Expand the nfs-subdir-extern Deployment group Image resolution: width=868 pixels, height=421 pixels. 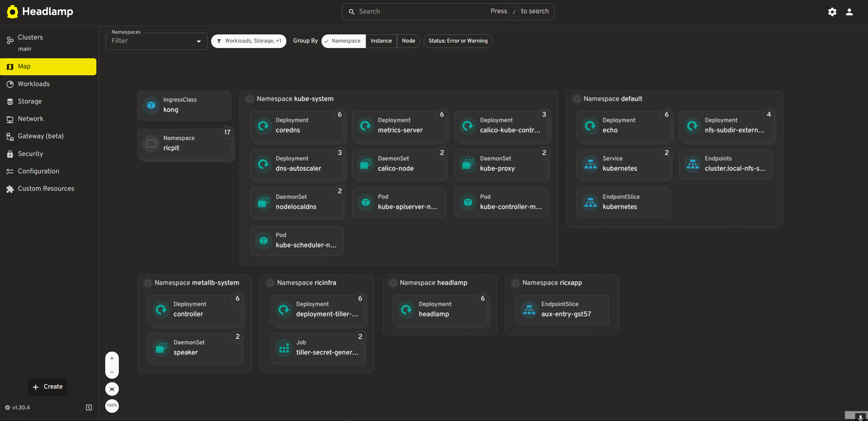[x=769, y=115]
